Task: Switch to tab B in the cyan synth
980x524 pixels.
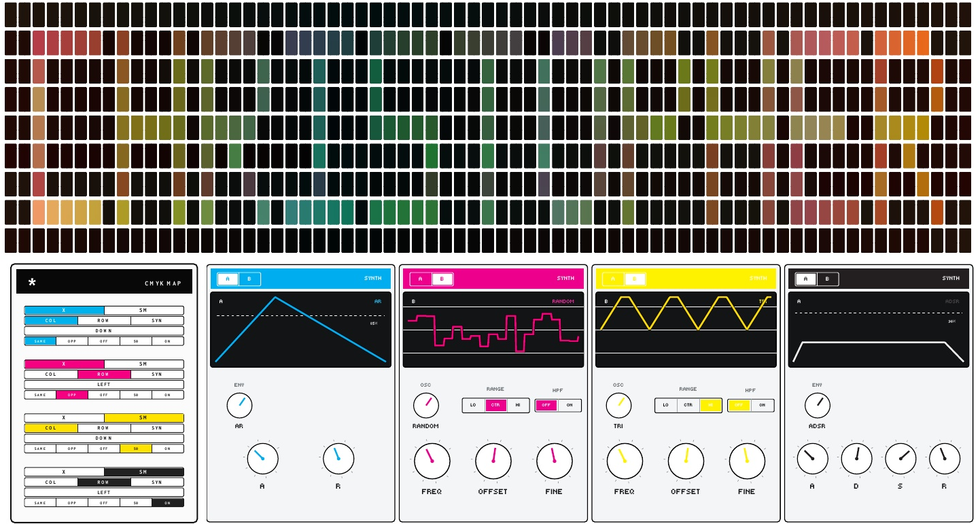Action: point(249,279)
